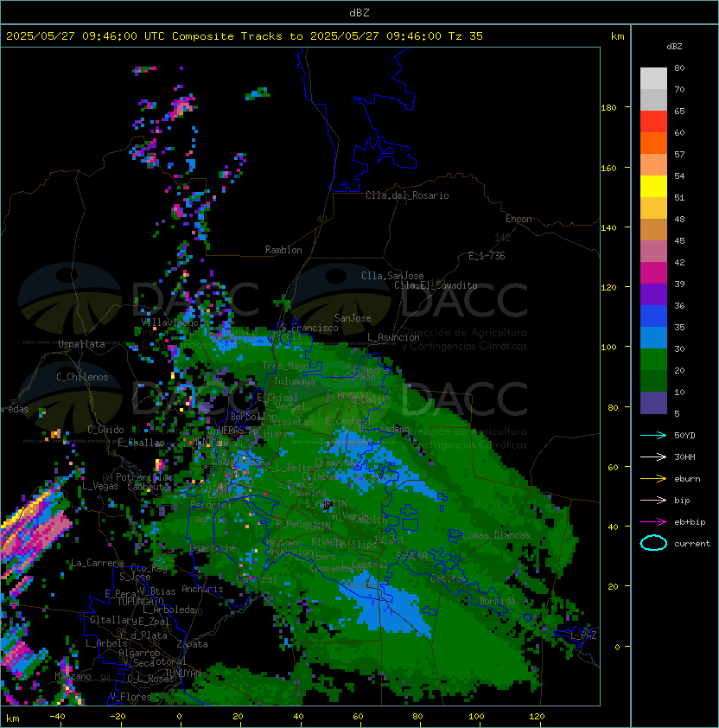Click the 'Clla.SanJose' place label

(x=392, y=276)
